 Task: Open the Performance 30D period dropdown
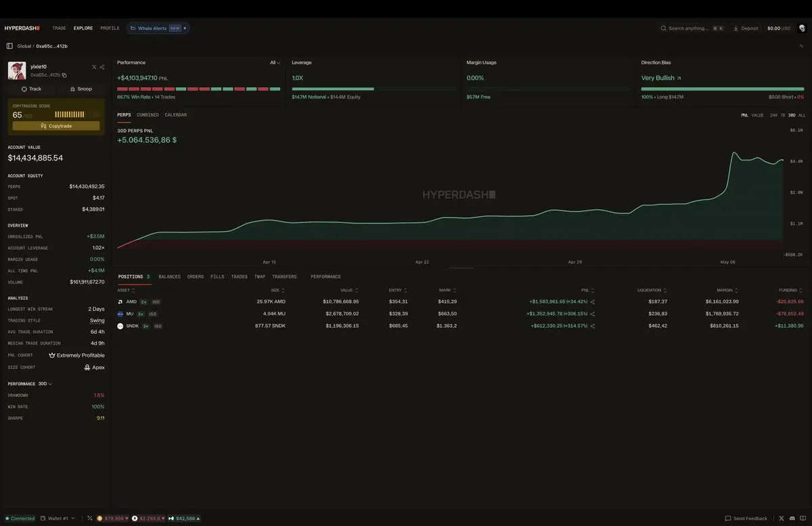click(x=45, y=384)
